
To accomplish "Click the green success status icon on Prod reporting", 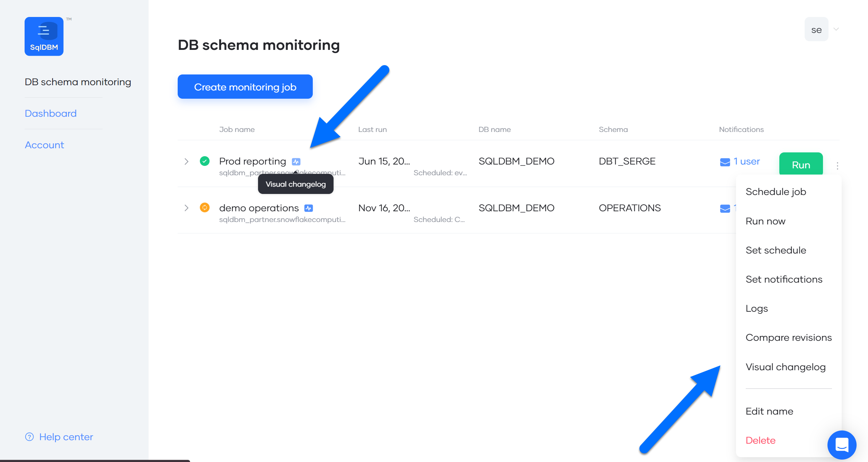I will pos(204,161).
